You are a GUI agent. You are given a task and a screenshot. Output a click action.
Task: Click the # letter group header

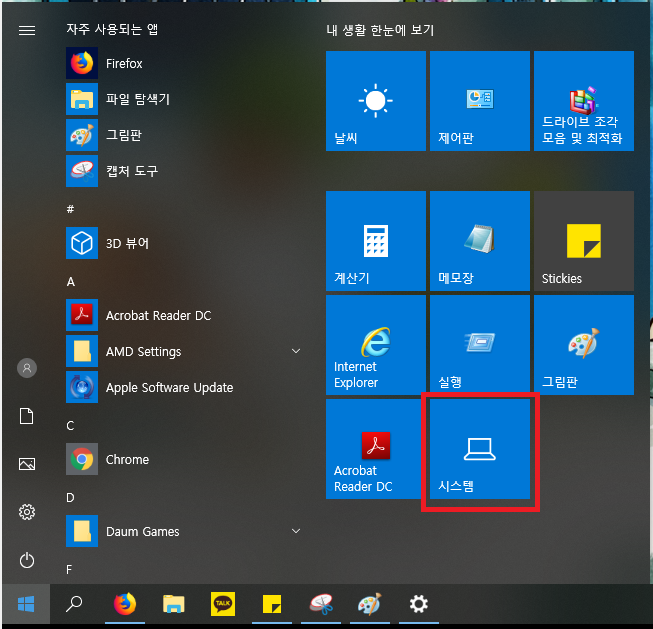70,209
